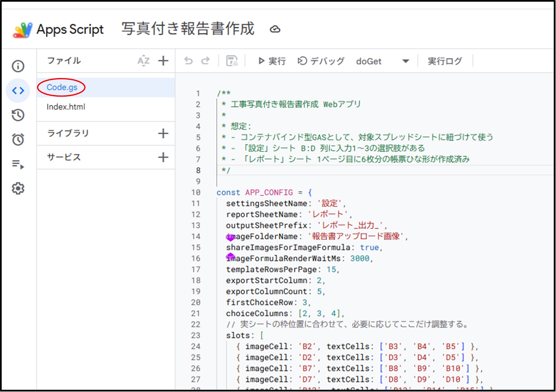Open the project history icon in sidebar
This screenshot has width=556, height=392.
point(18,115)
